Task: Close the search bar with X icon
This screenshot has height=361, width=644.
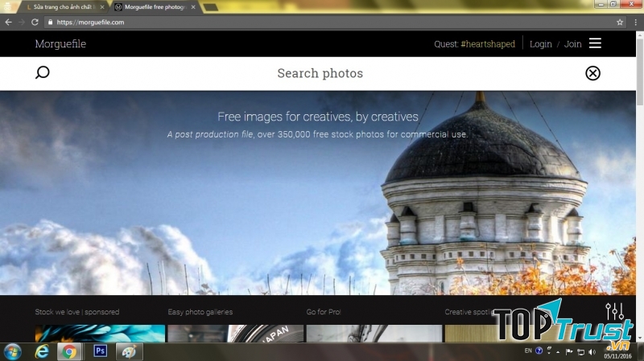Action: pos(592,73)
